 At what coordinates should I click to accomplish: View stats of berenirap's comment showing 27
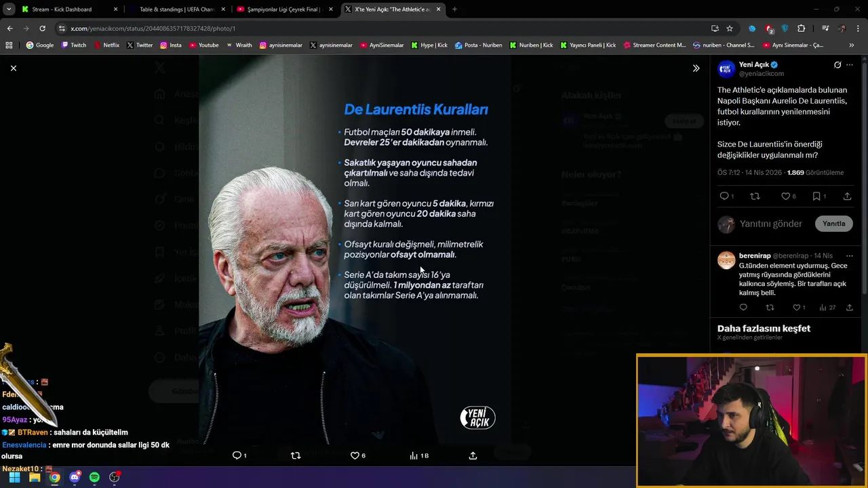pyautogui.click(x=827, y=307)
